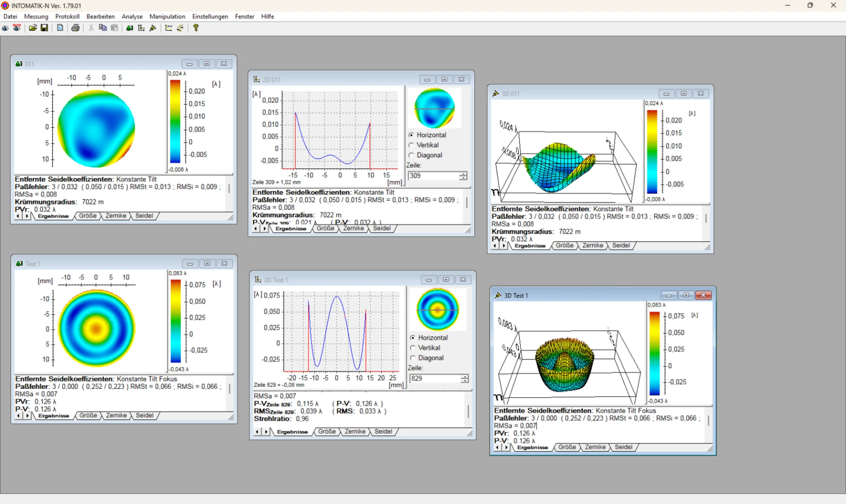The height and width of the screenshot is (504, 846).
Task: Save current measurement with disk icon
Action: [44, 28]
